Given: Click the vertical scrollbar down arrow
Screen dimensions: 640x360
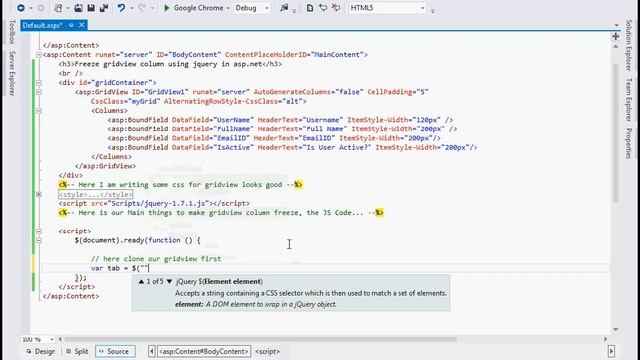Looking at the screenshot, I should tap(616, 329).
